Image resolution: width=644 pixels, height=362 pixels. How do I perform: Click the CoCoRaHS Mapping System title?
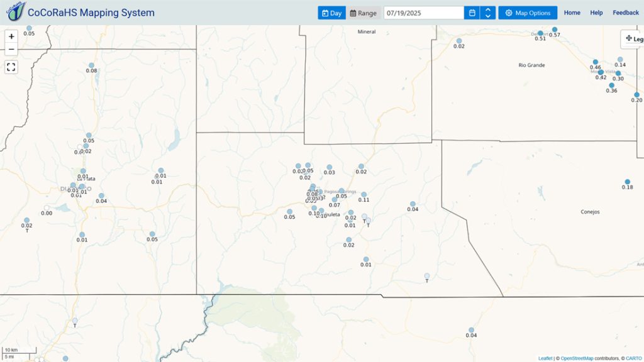(91, 13)
